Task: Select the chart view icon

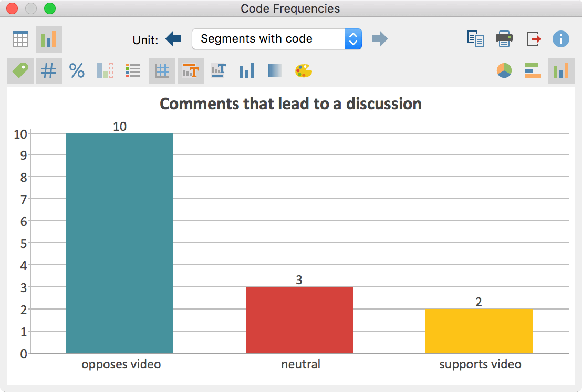Action: (x=49, y=39)
